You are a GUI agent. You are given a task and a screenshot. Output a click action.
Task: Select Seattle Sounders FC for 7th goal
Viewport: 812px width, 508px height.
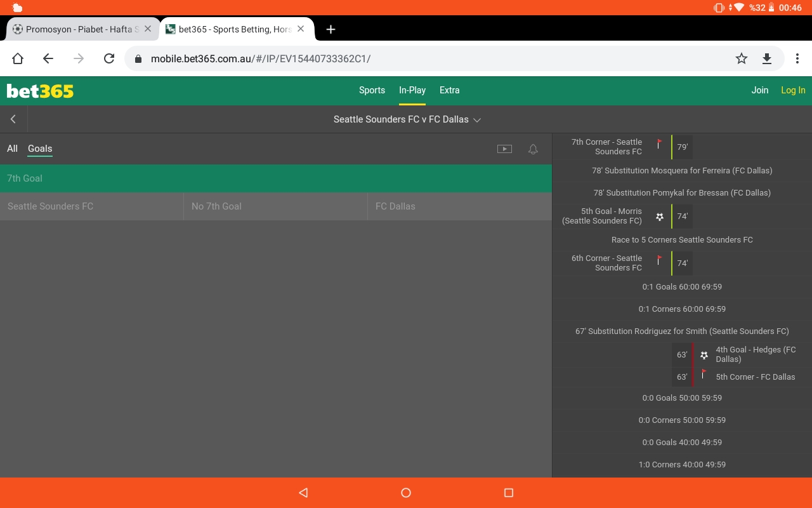coord(91,206)
